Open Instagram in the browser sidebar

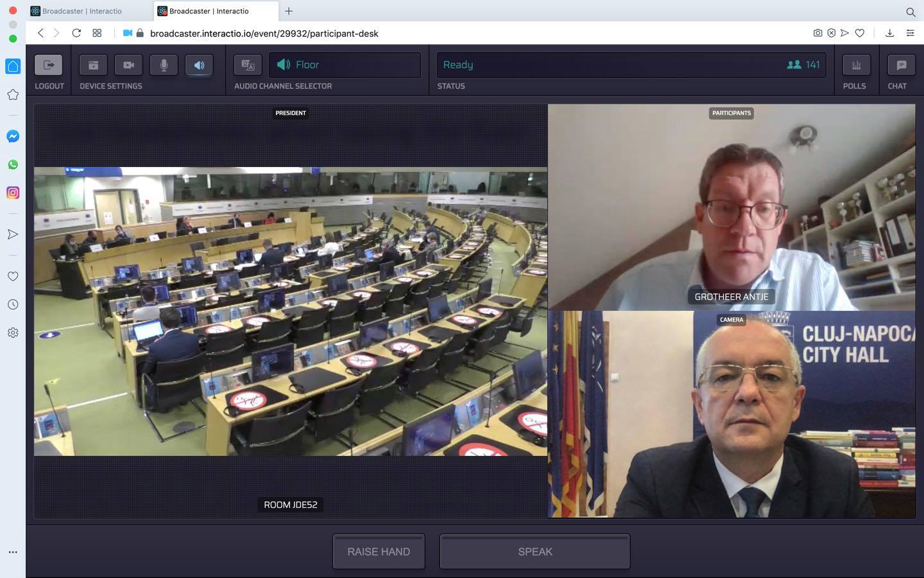click(x=13, y=193)
